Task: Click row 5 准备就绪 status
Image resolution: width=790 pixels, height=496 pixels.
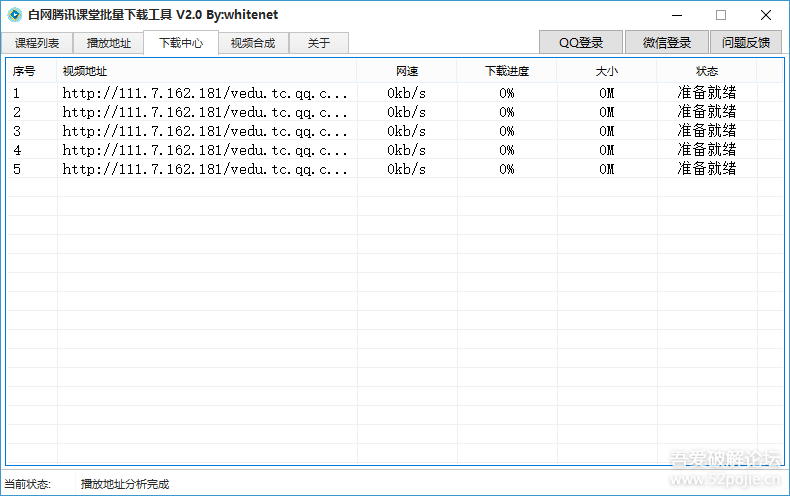Action: point(707,169)
